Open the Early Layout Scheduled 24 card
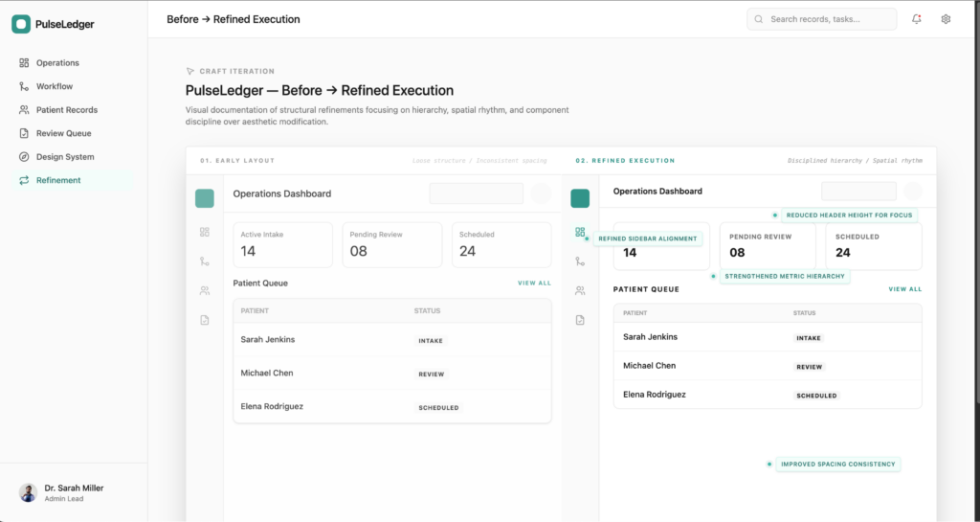The width and height of the screenshot is (980, 522). coord(501,244)
